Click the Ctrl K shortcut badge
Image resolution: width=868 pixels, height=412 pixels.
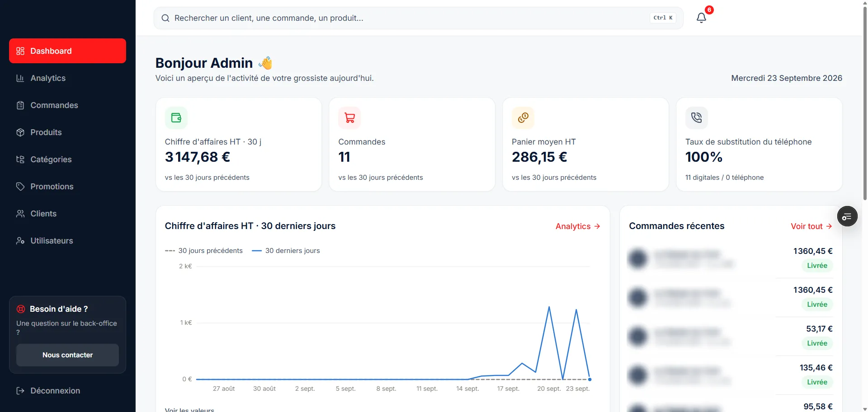click(663, 18)
